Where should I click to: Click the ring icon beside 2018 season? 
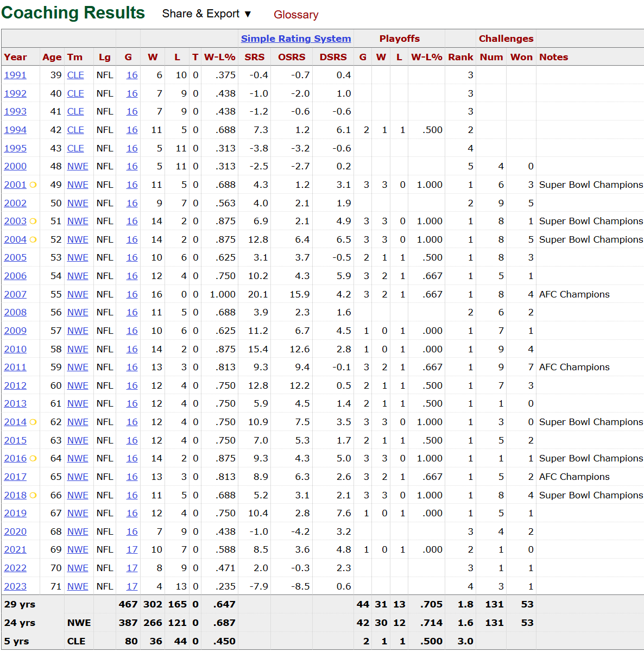click(33, 495)
